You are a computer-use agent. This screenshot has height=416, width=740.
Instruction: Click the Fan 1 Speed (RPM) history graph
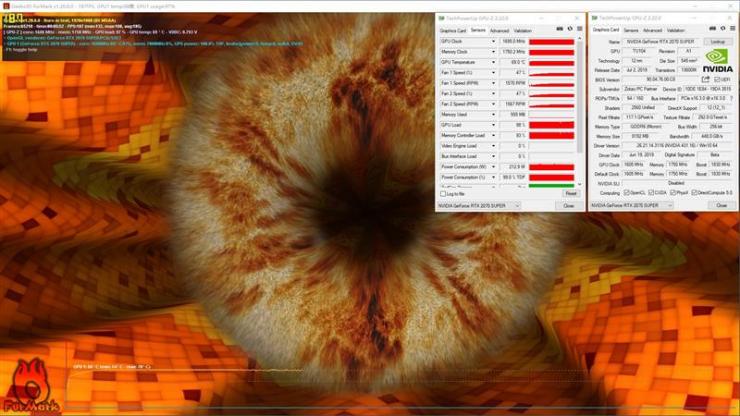[x=551, y=83]
